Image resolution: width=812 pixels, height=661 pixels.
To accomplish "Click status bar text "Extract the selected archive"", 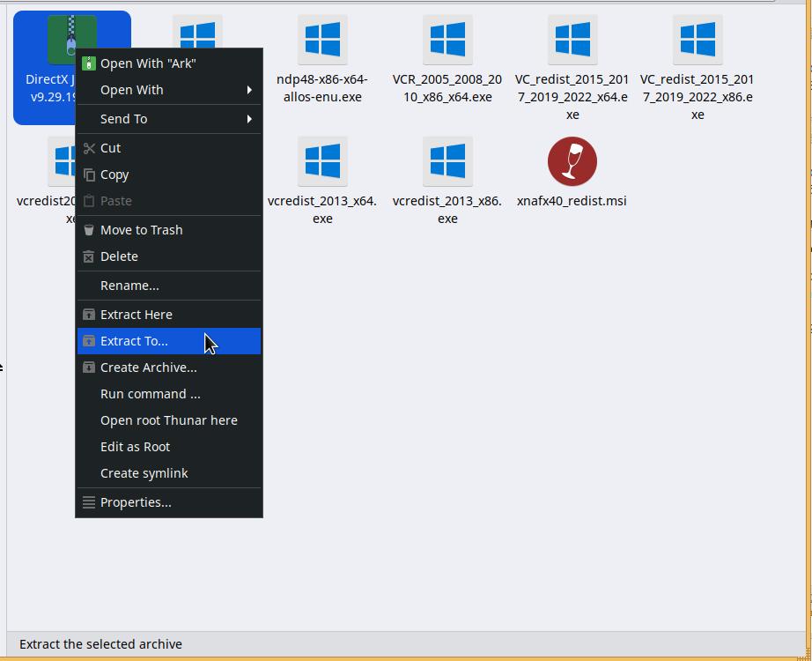I will pyautogui.click(x=101, y=644).
